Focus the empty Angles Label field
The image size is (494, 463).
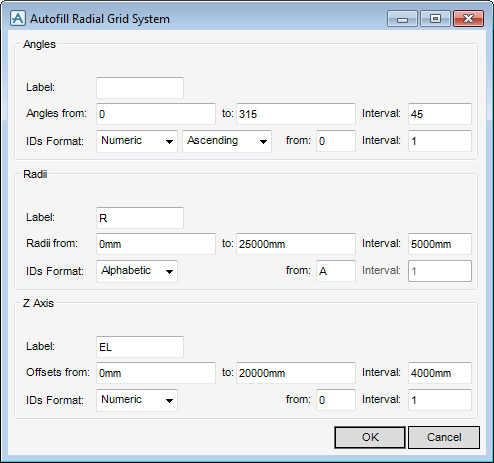pyautogui.click(x=140, y=88)
